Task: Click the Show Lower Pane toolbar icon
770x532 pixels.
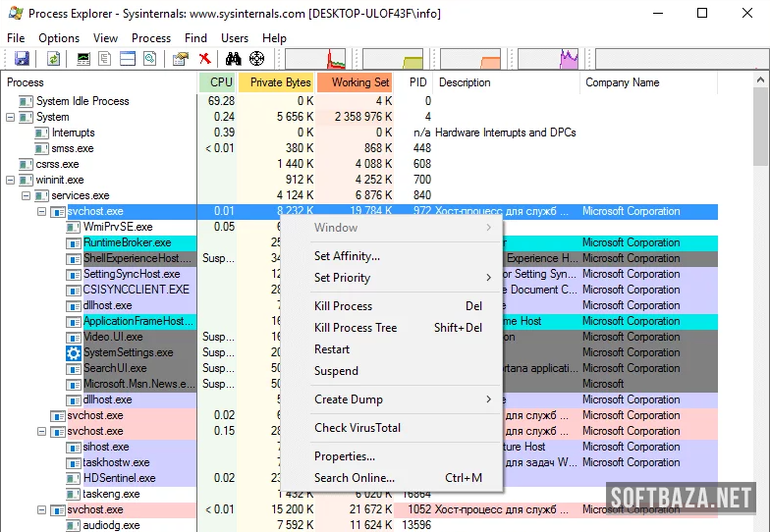Action: click(x=128, y=59)
